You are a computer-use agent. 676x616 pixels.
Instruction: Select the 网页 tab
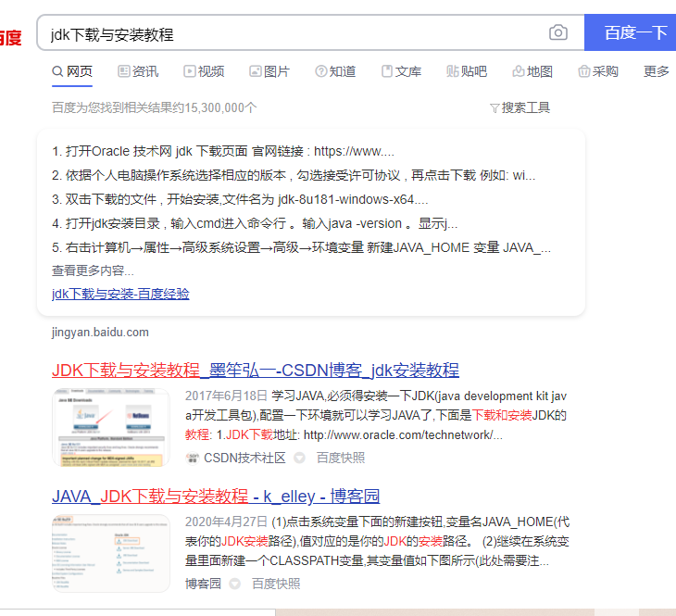coord(72,71)
